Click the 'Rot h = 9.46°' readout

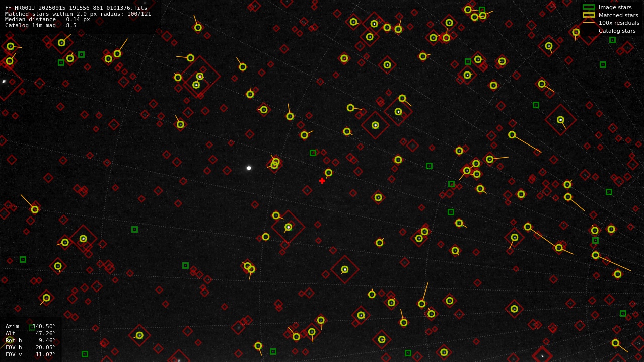30,340
